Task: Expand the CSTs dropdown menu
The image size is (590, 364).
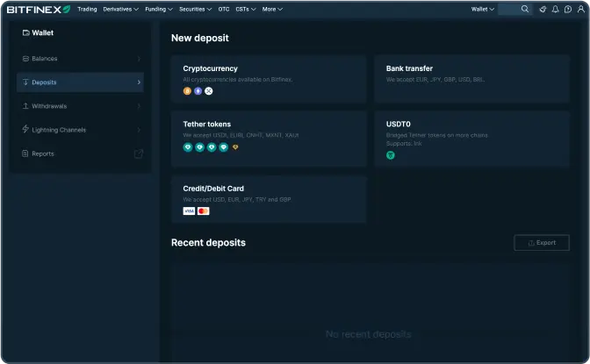Action: click(x=246, y=9)
